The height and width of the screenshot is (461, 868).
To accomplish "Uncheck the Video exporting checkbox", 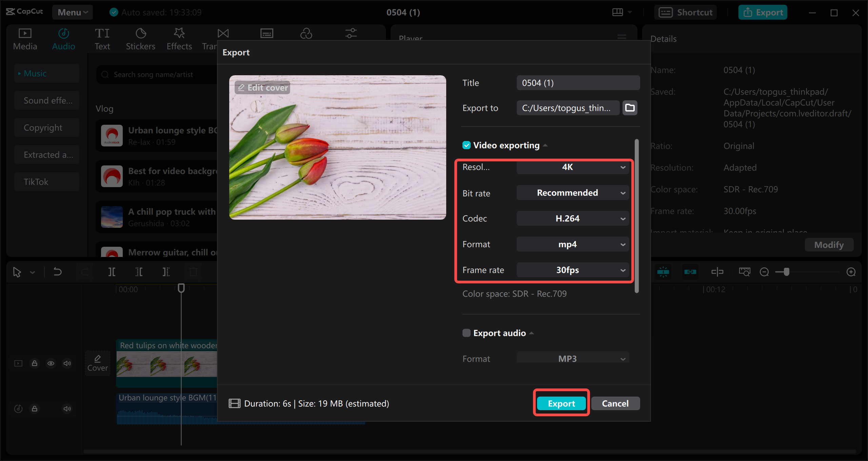I will [466, 145].
